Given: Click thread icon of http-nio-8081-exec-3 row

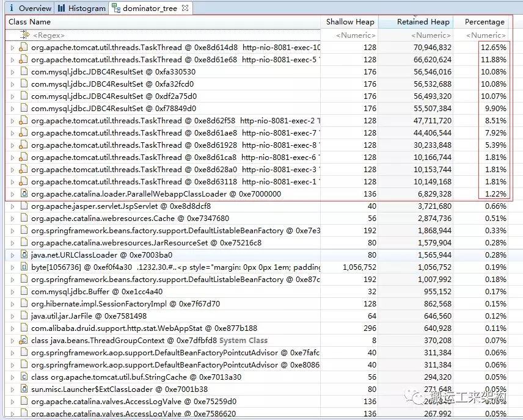Looking at the screenshot, I should pyautogui.click(x=23, y=170).
